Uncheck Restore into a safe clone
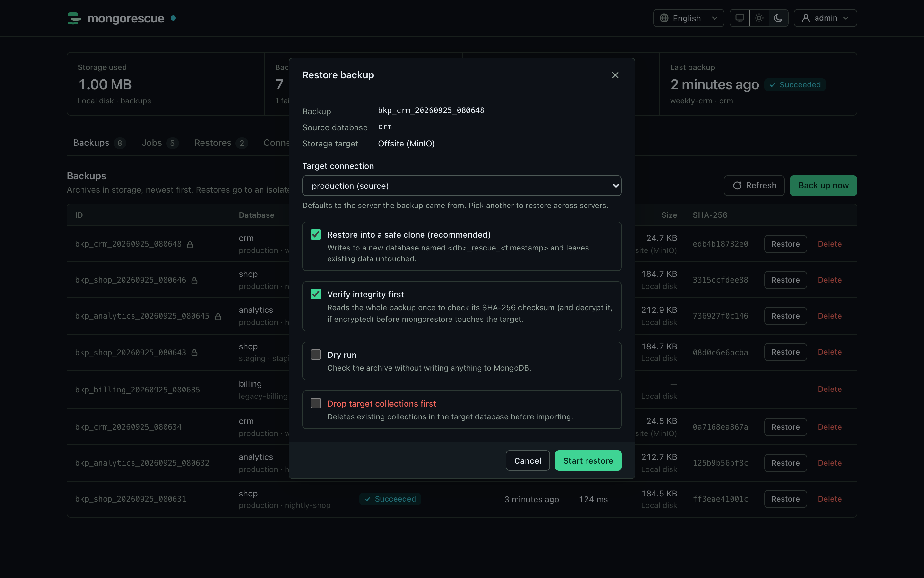Screen dimensions: 924x578 [x=315, y=234]
